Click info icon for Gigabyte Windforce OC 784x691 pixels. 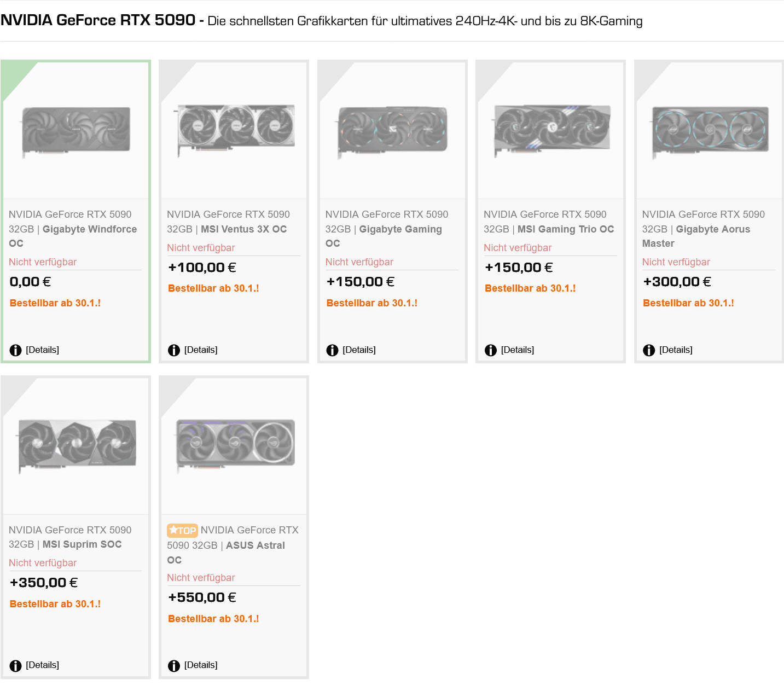pyautogui.click(x=15, y=350)
